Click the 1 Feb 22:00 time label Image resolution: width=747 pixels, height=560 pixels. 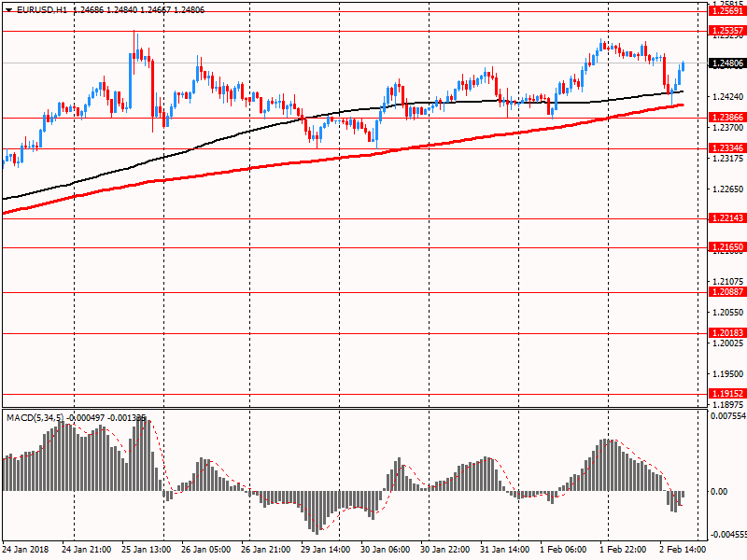pos(623,549)
